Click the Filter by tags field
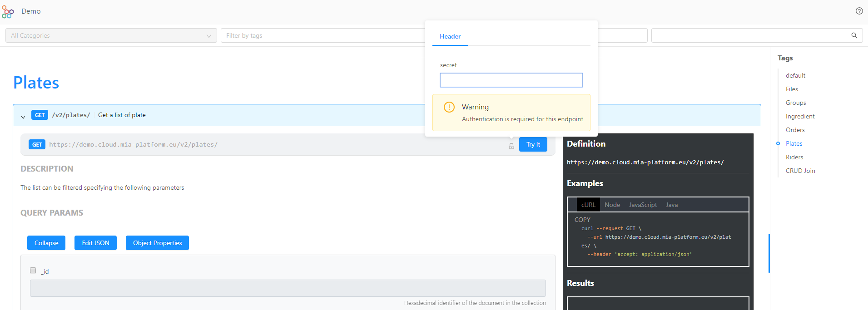 (322, 35)
